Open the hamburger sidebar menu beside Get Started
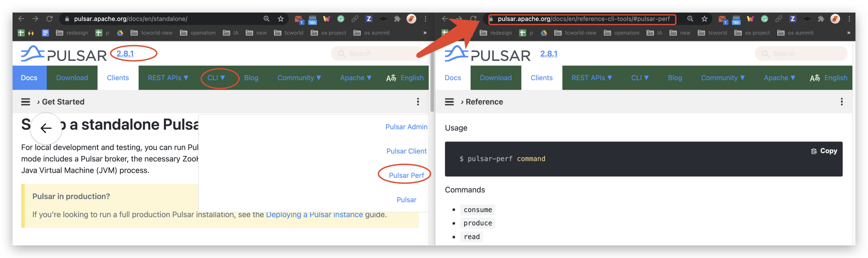868x258 pixels. click(26, 102)
